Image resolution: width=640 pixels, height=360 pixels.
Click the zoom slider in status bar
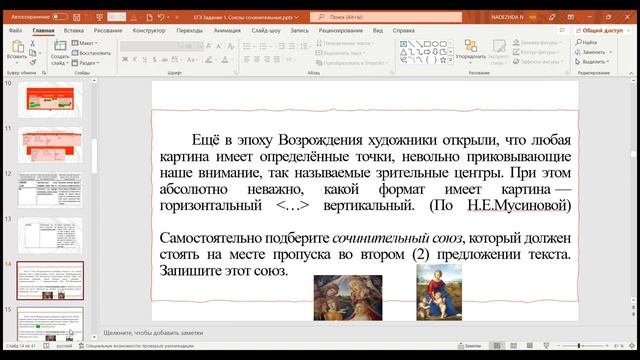pyautogui.click(x=582, y=346)
